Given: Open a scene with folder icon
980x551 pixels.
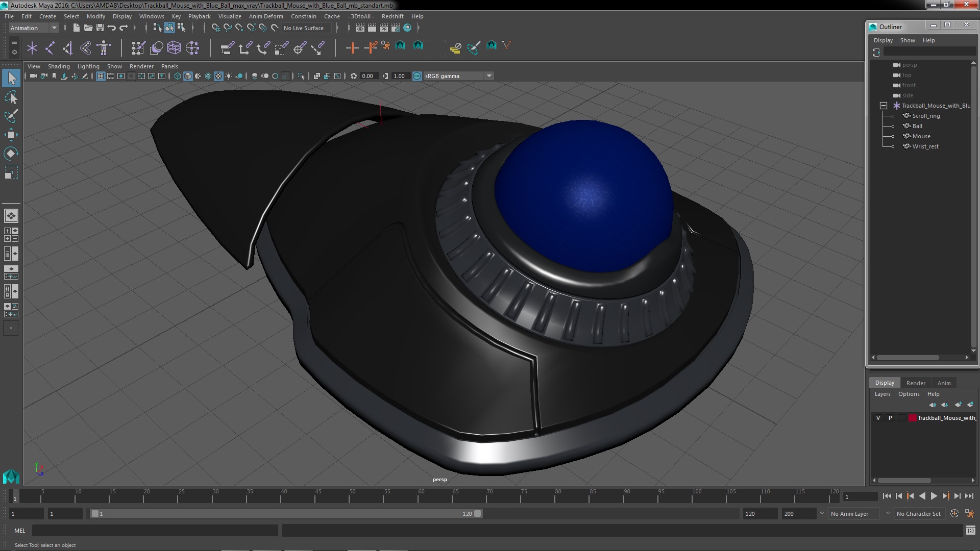Looking at the screenshot, I should tap(88, 28).
